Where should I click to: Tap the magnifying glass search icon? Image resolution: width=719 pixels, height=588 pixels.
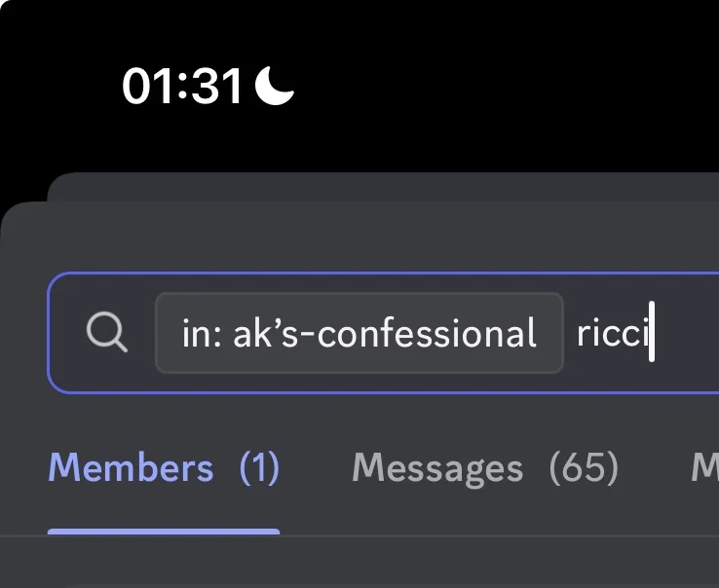pos(107,332)
